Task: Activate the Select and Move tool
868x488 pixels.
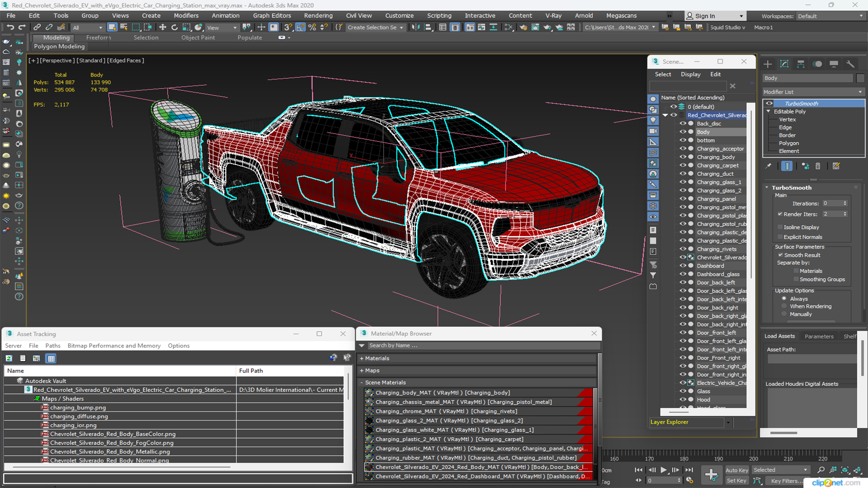Action: [163, 28]
